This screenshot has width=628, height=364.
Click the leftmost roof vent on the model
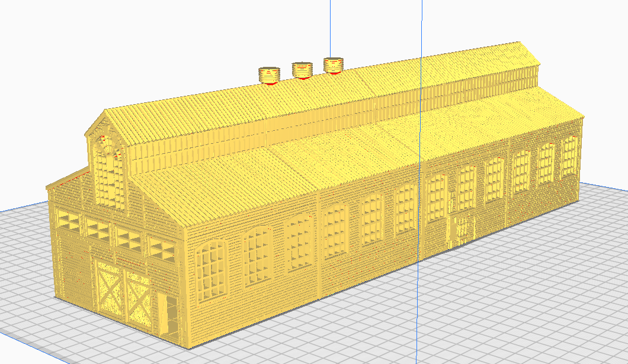click(x=269, y=75)
